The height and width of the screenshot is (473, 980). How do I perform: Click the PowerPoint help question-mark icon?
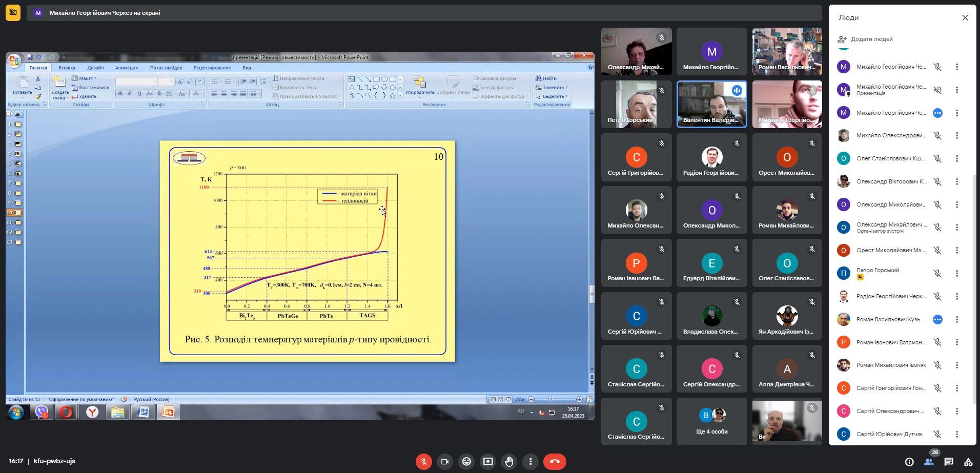tap(590, 67)
